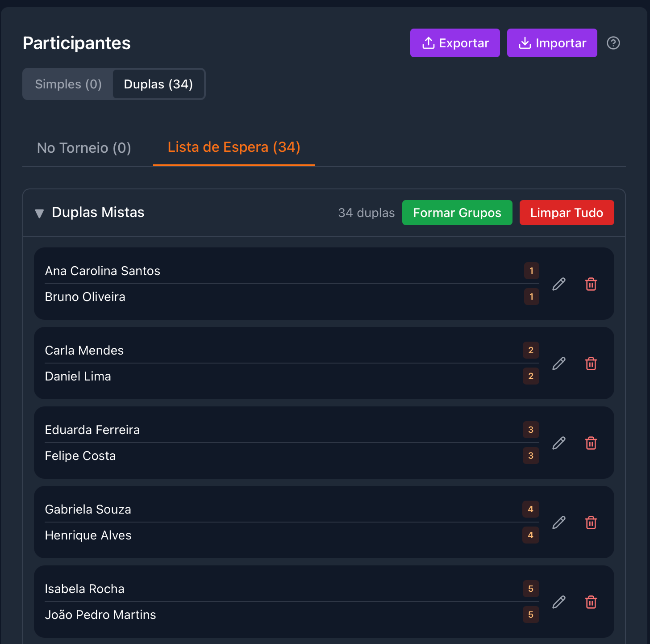Export the participants list

click(455, 42)
